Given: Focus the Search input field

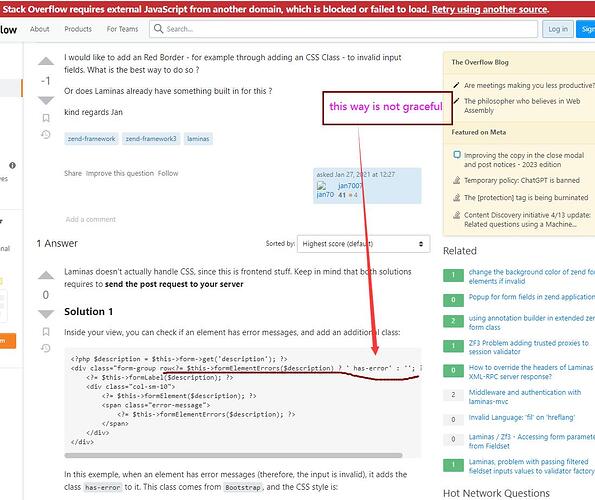Looking at the screenshot, I should point(343,29).
